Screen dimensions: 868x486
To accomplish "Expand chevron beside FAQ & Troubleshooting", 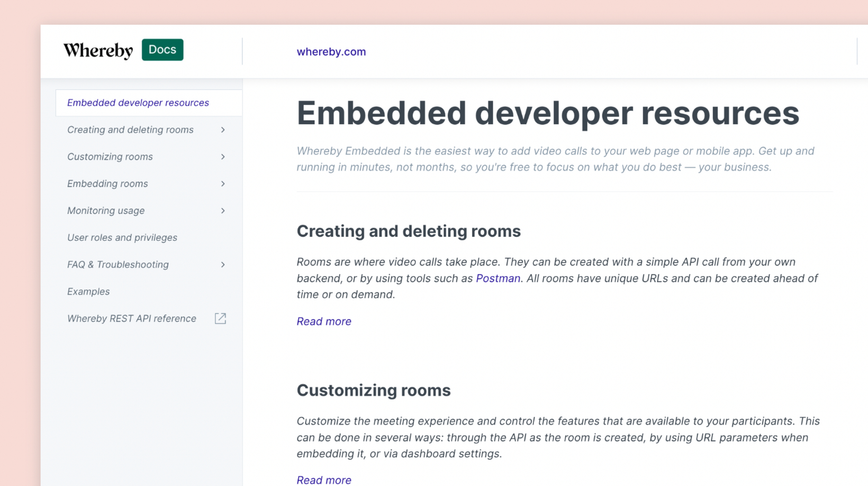I will [x=223, y=264].
